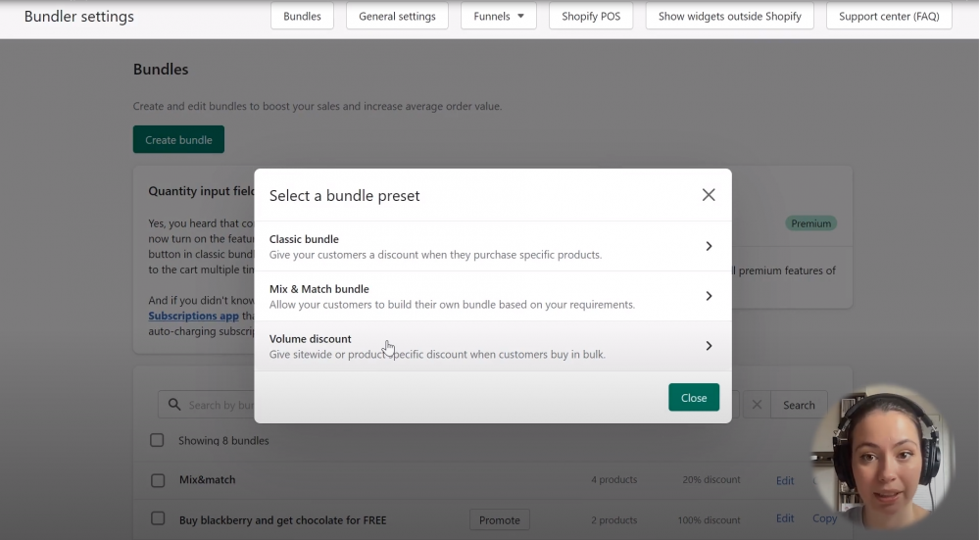
Task: Click the Premium badge
Action: [810, 223]
